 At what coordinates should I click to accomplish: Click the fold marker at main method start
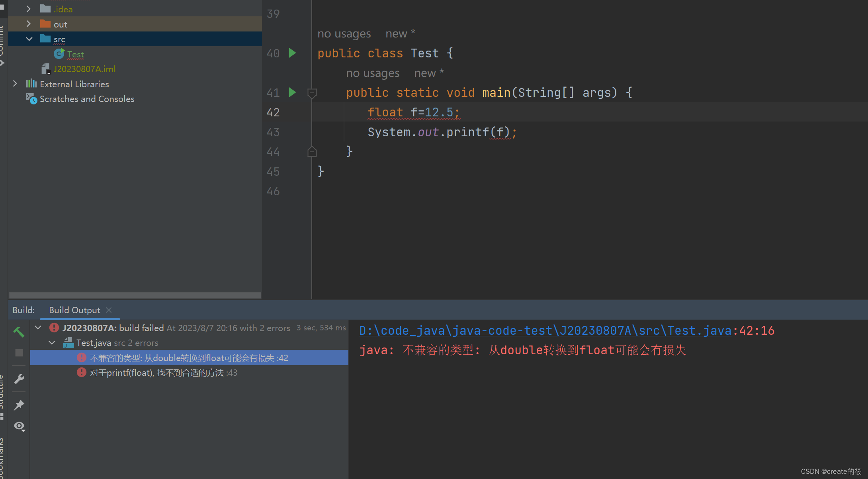pyautogui.click(x=312, y=93)
